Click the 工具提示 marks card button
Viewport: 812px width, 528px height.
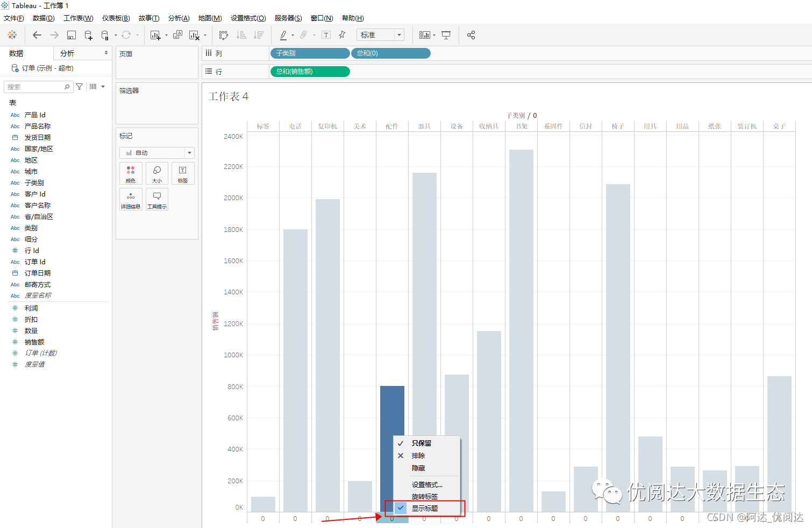tap(157, 199)
